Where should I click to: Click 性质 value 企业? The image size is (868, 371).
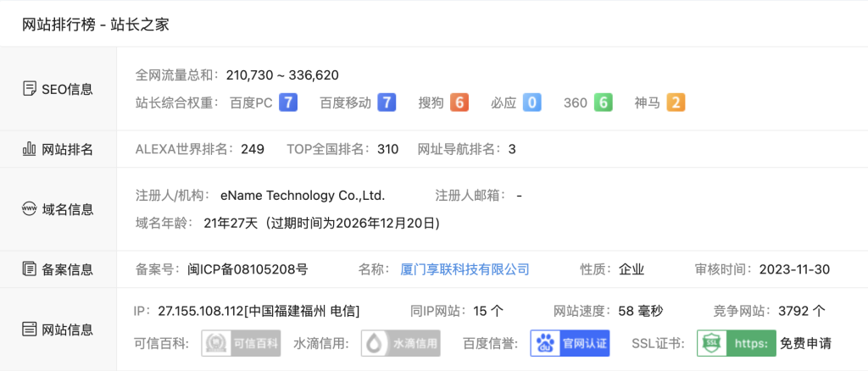point(632,270)
